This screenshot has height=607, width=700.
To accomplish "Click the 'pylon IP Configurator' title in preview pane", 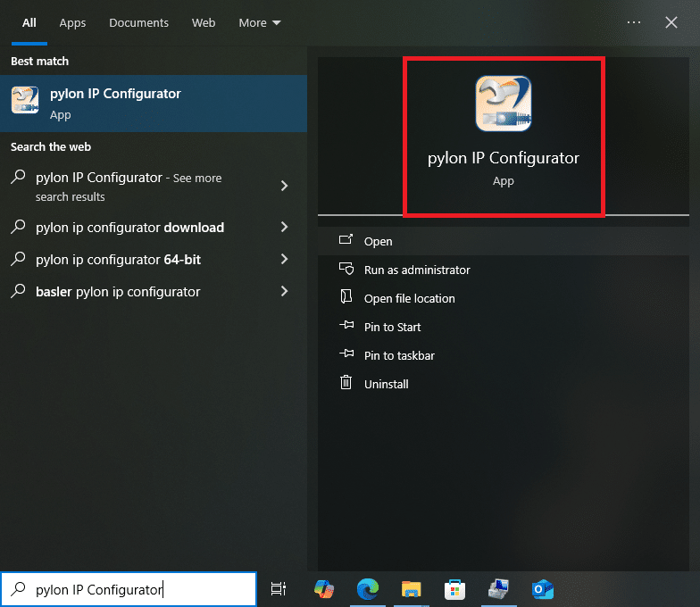I will (x=504, y=158).
